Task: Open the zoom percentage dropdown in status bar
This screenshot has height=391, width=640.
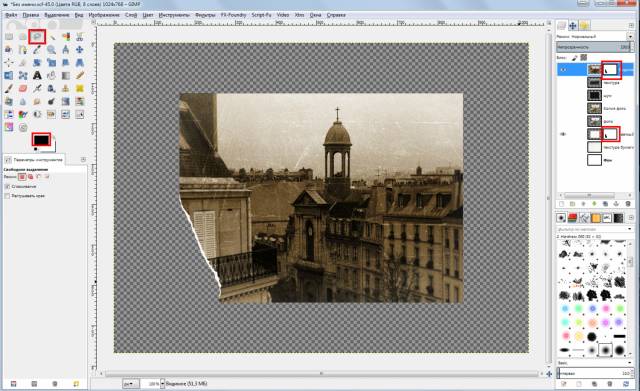Action: click(x=162, y=384)
